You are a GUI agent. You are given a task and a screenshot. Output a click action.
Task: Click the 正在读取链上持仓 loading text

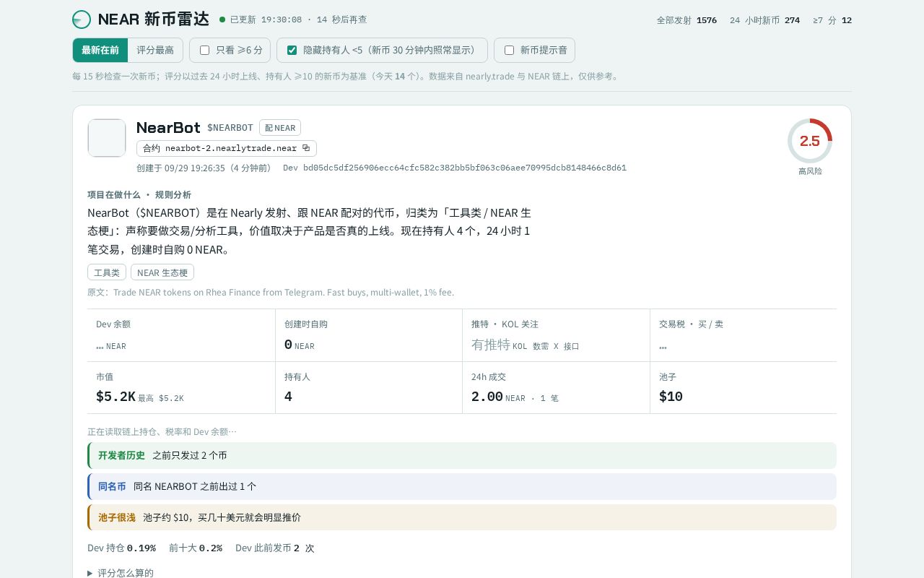point(162,432)
